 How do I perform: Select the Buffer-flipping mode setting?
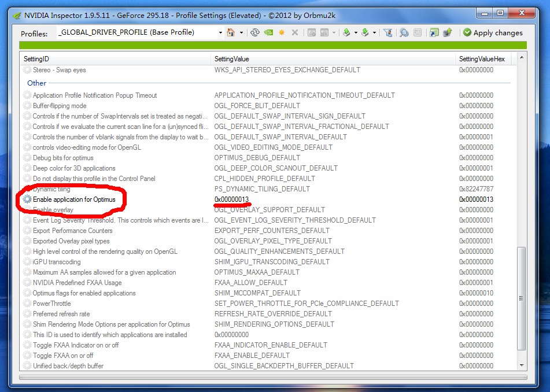pos(60,106)
